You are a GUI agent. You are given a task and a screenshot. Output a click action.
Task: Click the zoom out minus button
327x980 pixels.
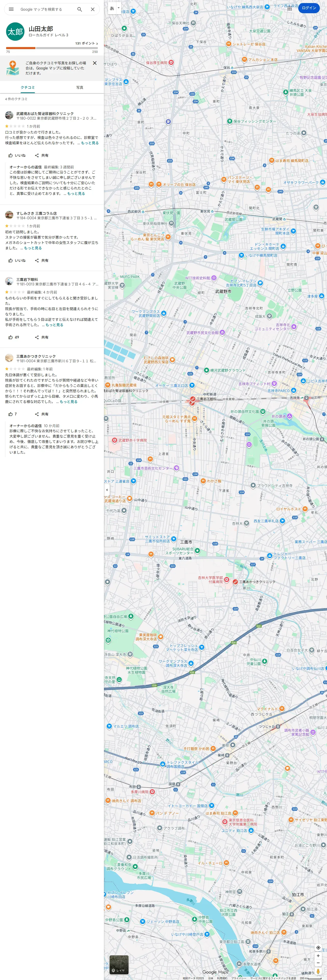[x=318, y=962]
